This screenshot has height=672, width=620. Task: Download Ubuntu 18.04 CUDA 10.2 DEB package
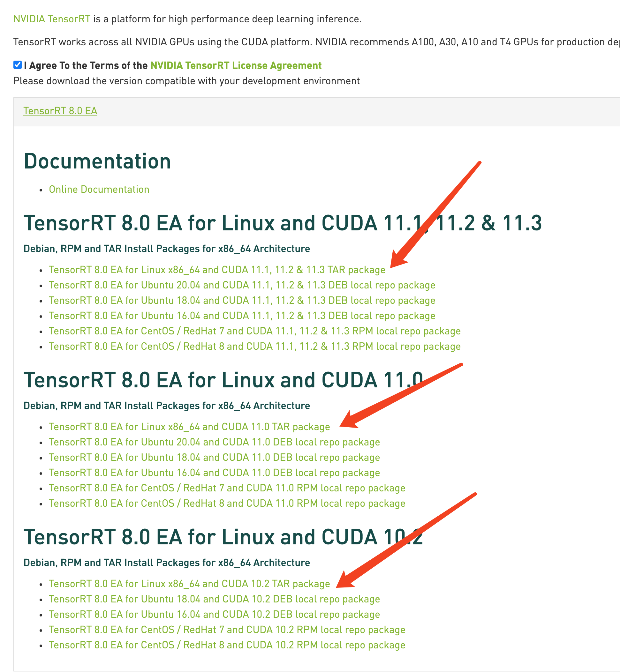[214, 599]
